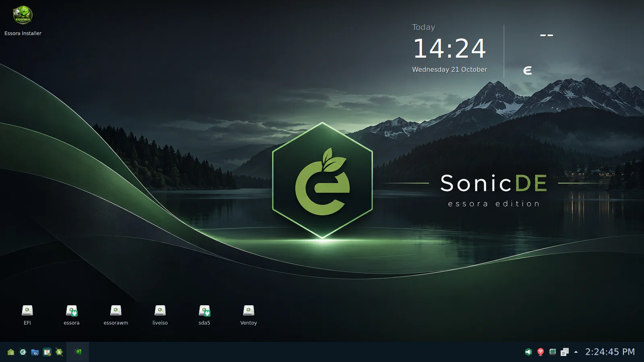Open the clipboard documents tray icon
Screen dimensions: 644x362
point(565,352)
